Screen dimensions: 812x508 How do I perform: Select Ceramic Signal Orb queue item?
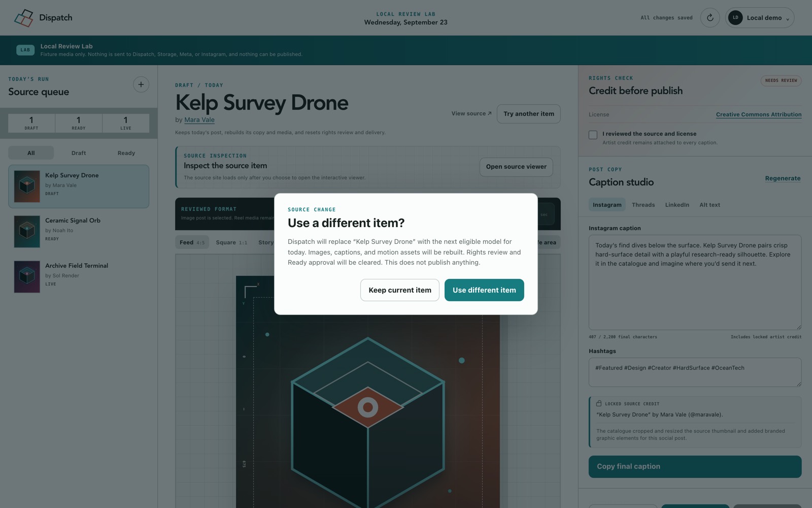click(x=79, y=231)
